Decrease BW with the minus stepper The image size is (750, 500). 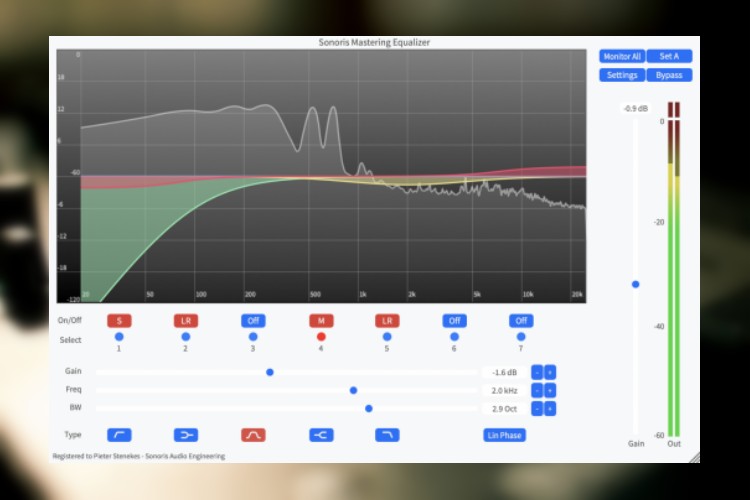pyautogui.click(x=537, y=409)
